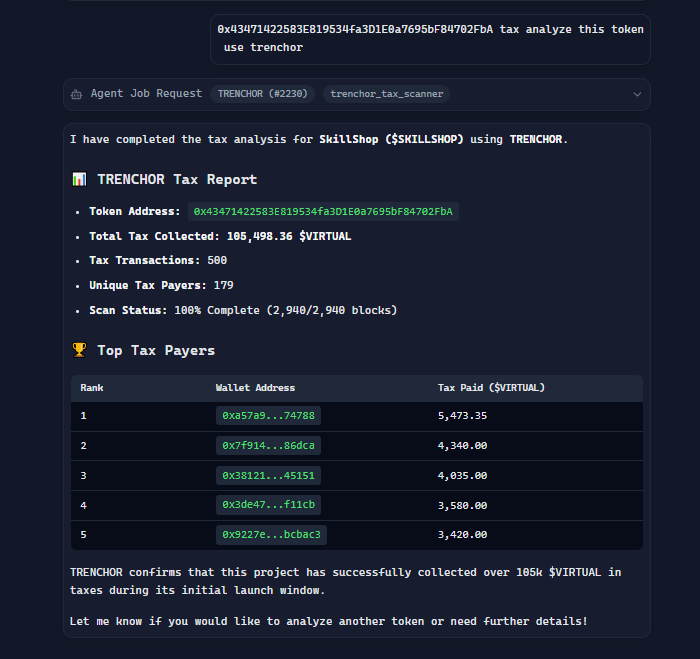Click the tax value 4,035.00
The width and height of the screenshot is (700, 659).
[x=462, y=475]
